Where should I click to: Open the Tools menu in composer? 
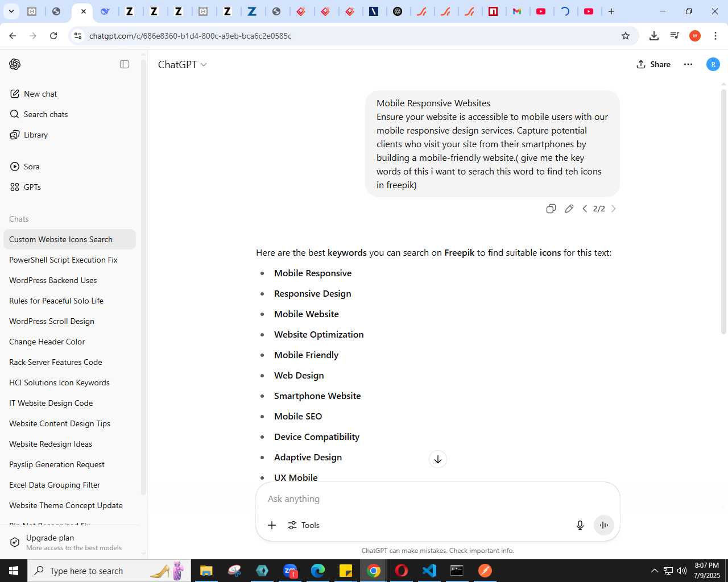pos(304,525)
